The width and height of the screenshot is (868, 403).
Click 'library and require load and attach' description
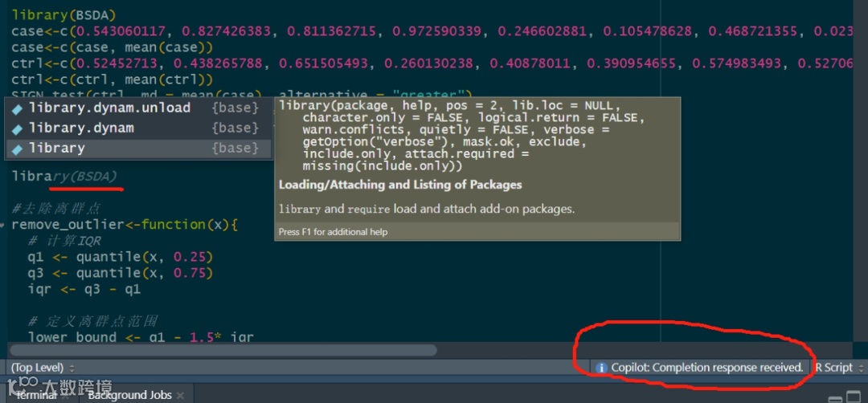427,209
